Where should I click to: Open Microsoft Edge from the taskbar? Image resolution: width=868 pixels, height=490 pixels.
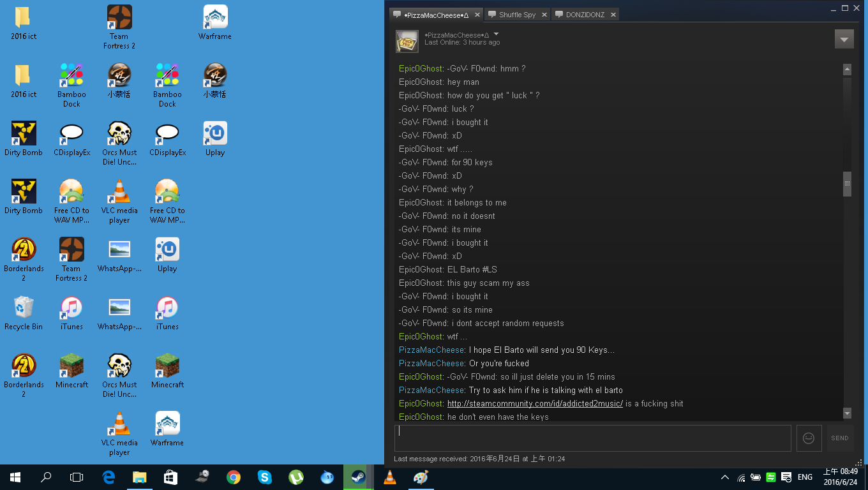coord(108,477)
